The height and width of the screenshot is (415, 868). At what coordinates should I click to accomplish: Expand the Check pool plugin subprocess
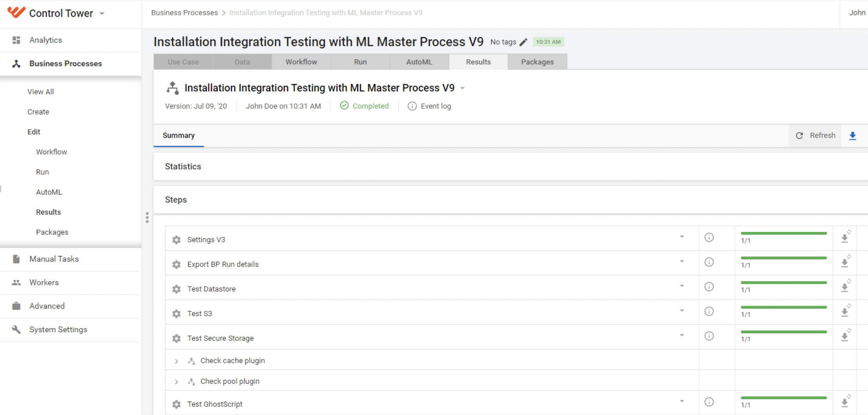pos(176,382)
